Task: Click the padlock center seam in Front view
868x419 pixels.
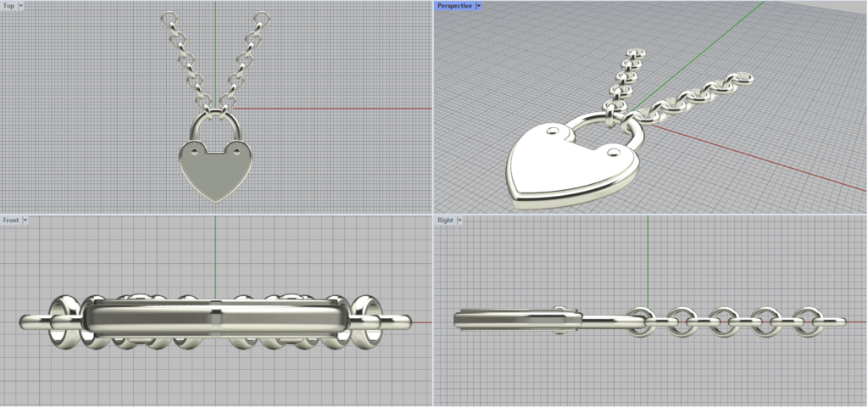Action: click(x=217, y=320)
